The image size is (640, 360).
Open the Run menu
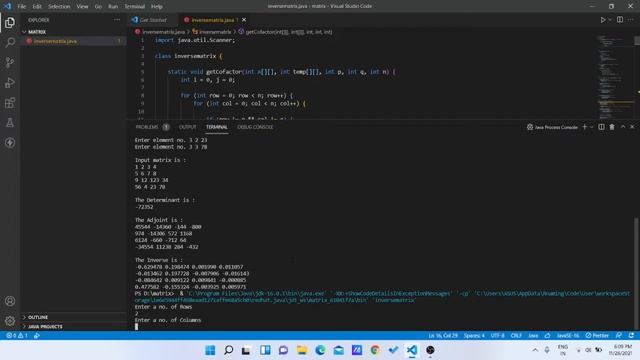113,6
